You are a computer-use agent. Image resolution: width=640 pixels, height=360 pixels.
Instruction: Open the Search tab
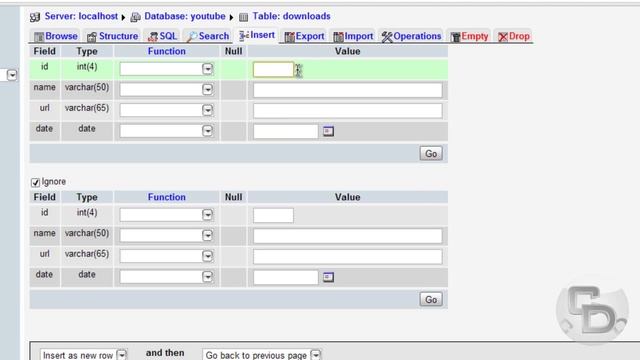coord(208,36)
